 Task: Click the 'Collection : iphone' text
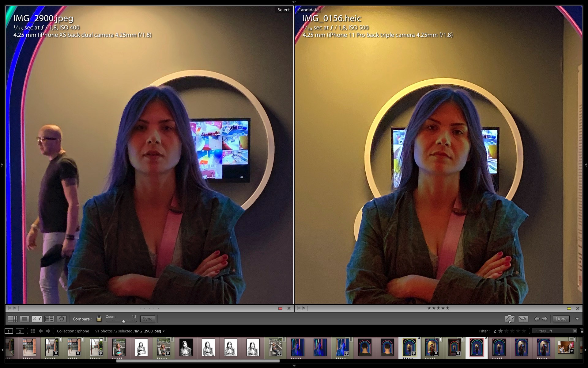click(x=73, y=331)
